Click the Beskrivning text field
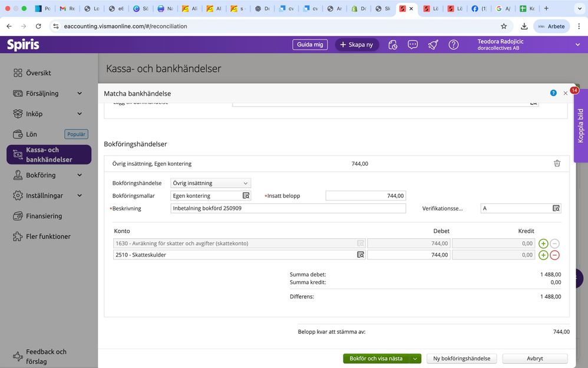588x368 pixels. tap(288, 208)
